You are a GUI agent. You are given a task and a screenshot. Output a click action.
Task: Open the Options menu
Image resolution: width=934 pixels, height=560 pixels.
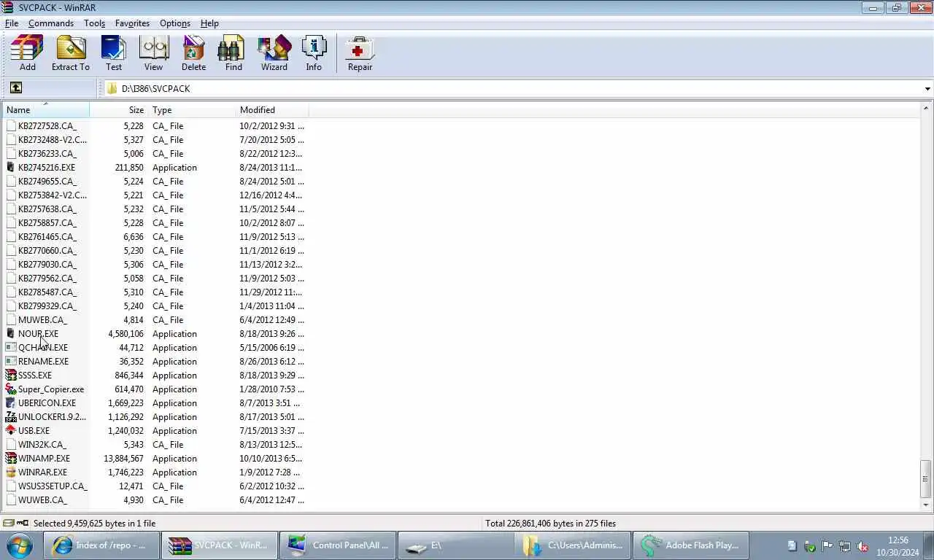point(175,23)
